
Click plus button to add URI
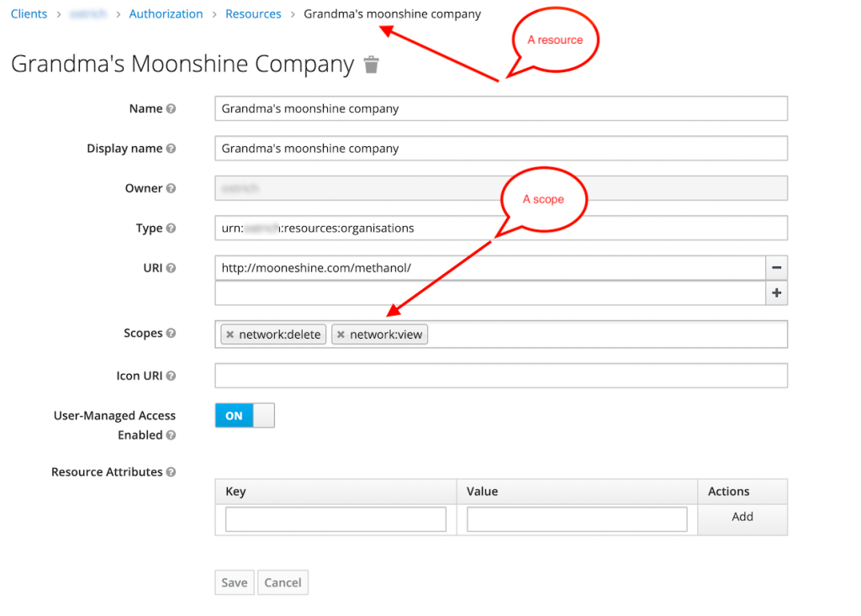click(x=776, y=293)
